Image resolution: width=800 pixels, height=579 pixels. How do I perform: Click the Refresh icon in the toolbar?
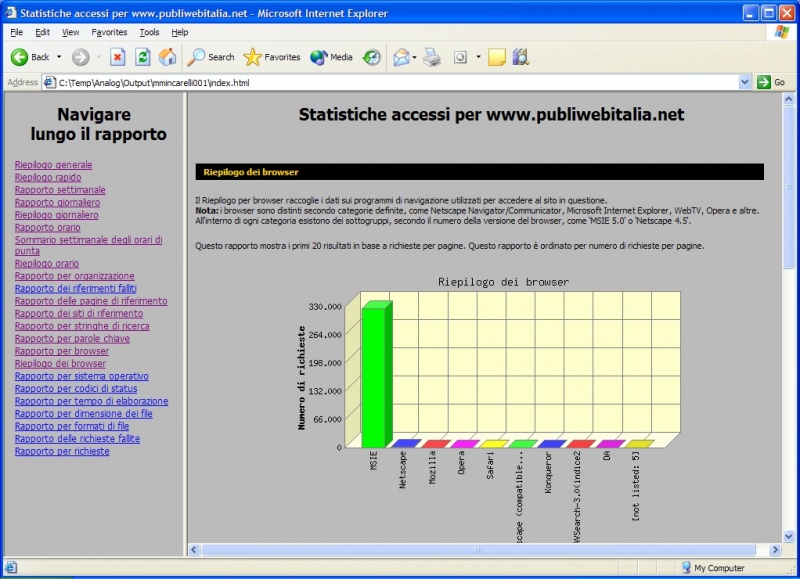pyautogui.click(x=140, y=57)
